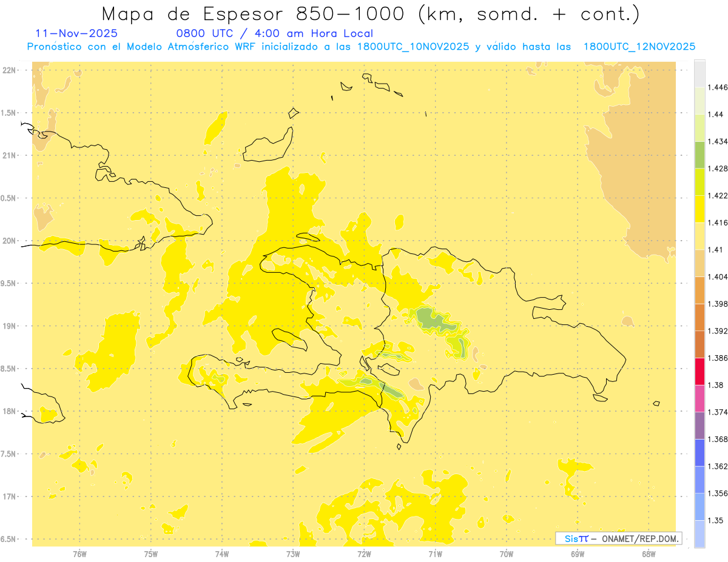Select the date text '11-Nov-2025'
728x562 pixels.
tap(77, 33)
